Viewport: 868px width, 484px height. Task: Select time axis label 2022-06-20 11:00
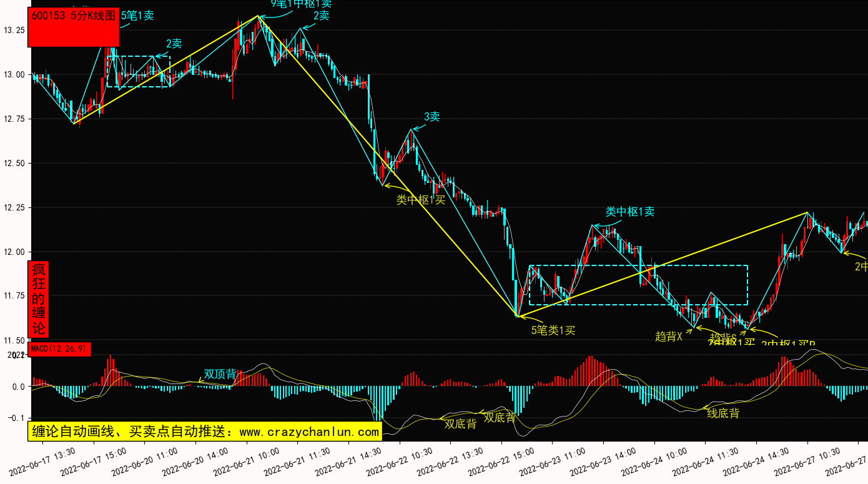[144, 462]
